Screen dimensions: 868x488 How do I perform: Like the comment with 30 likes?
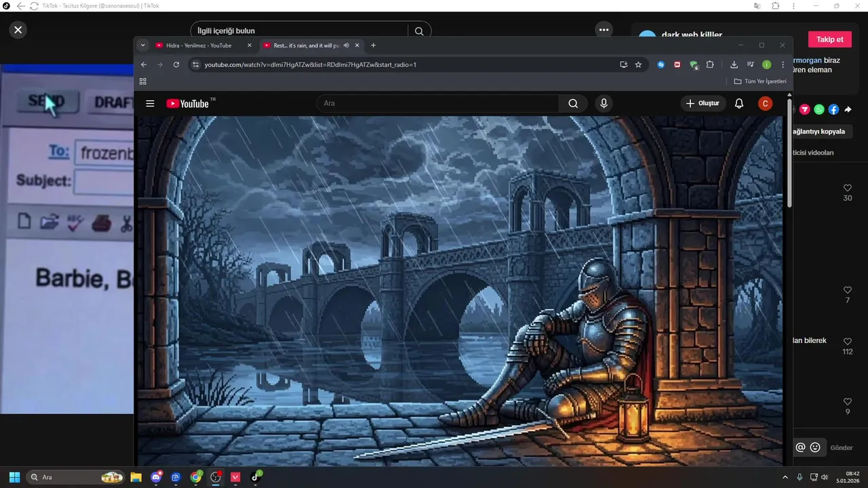(848, 188)
